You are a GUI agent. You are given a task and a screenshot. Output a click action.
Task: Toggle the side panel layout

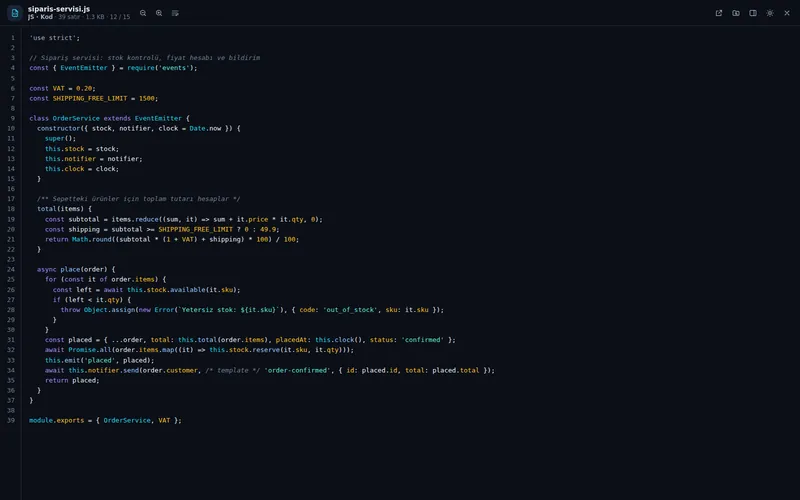click(753, 13)
